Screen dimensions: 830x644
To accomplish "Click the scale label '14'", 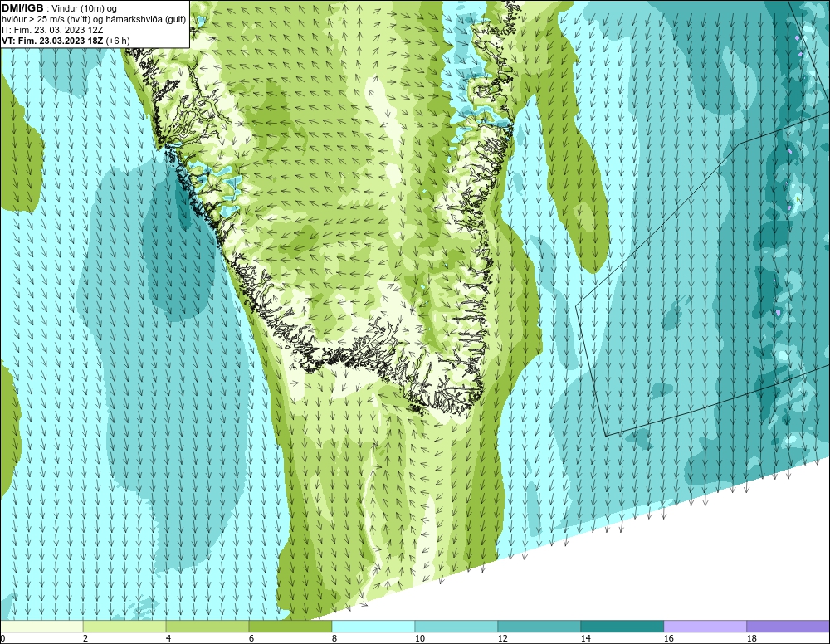I will coord(586,638).
